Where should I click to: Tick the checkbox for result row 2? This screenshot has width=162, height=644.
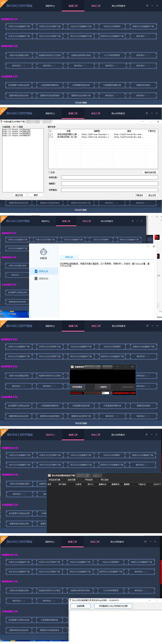(50, 137)
